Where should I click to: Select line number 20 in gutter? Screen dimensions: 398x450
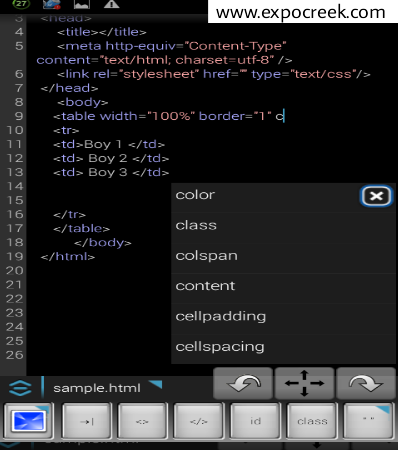point(15,271)
